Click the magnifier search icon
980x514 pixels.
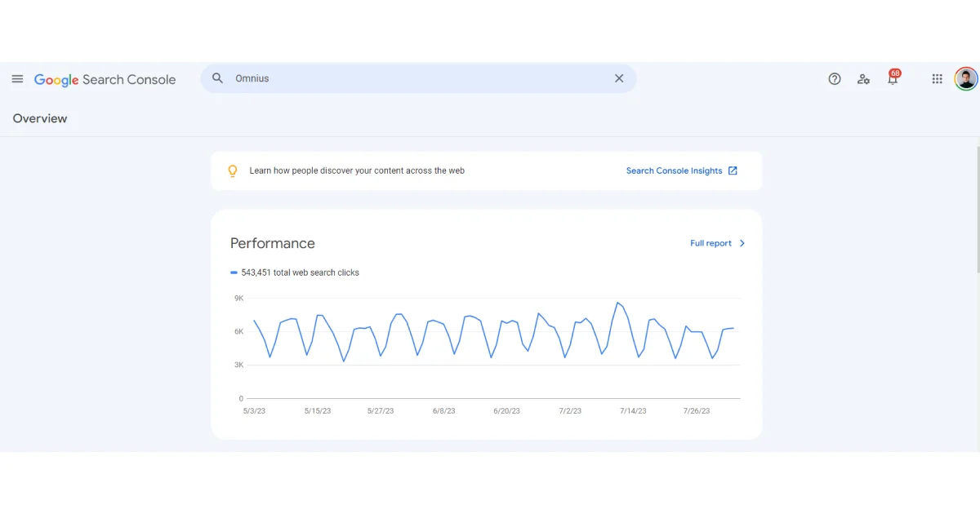(217, 78)
